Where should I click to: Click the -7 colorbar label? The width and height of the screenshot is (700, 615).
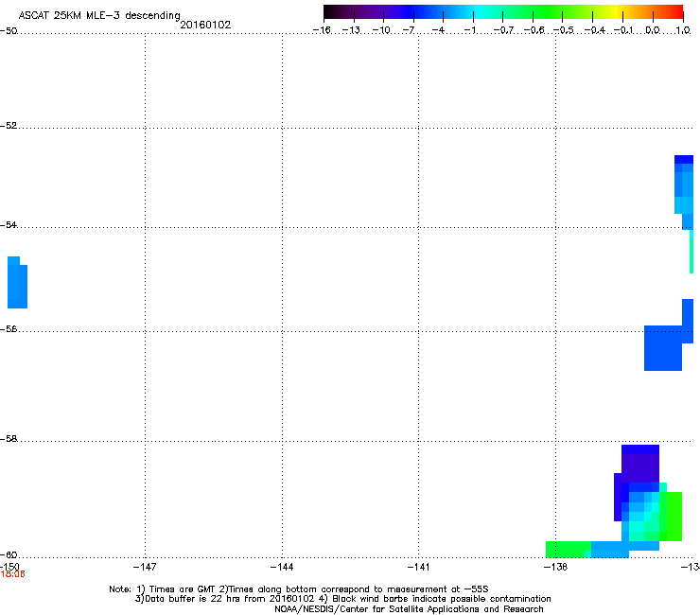point(409,30)
